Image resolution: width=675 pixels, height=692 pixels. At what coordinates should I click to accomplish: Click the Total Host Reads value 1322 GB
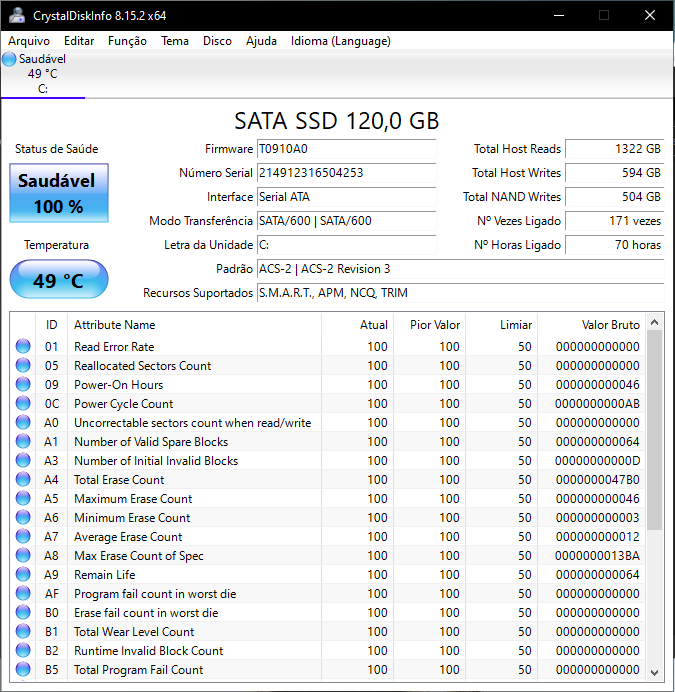[615, 149]
